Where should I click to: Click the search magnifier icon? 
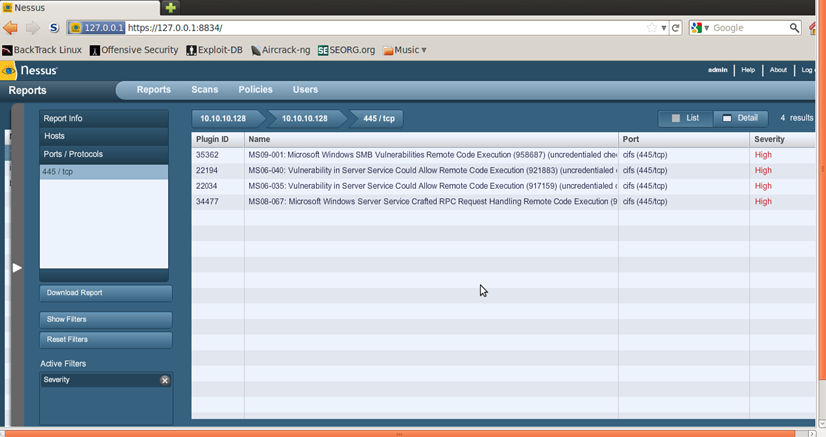(x=794, y=28)
